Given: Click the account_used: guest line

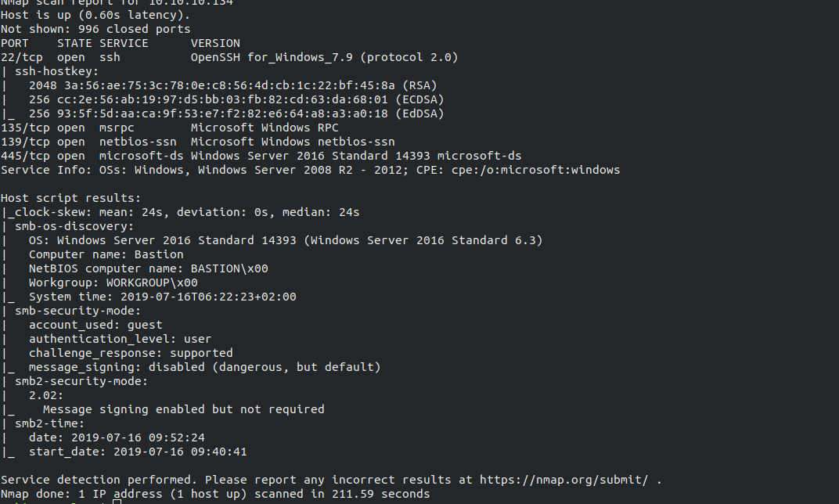Looking at the screenshot, I should 95,325.
